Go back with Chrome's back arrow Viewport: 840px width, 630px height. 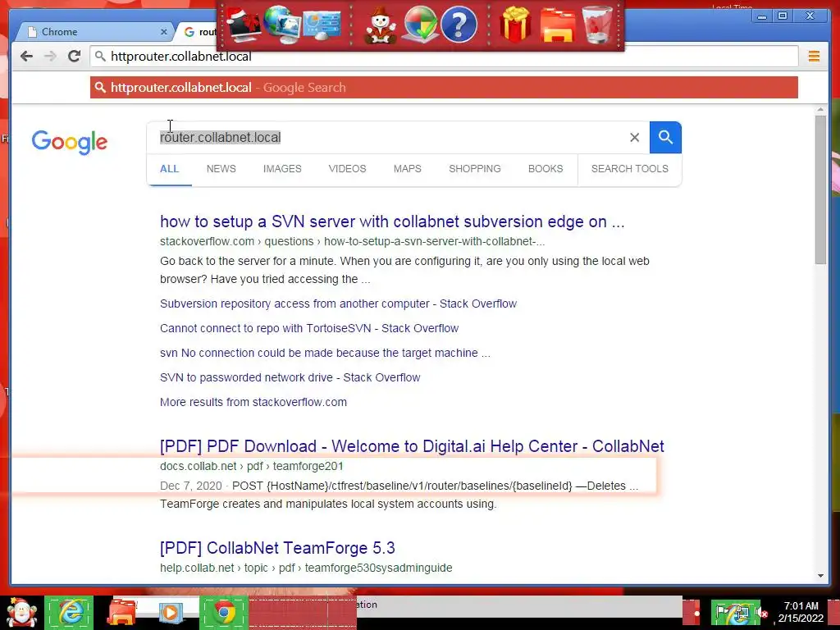point(26,57)
